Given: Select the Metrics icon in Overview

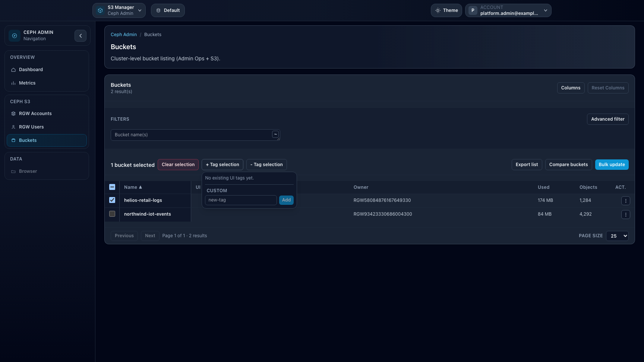Looking at the screenshot, I should point(13,83).
